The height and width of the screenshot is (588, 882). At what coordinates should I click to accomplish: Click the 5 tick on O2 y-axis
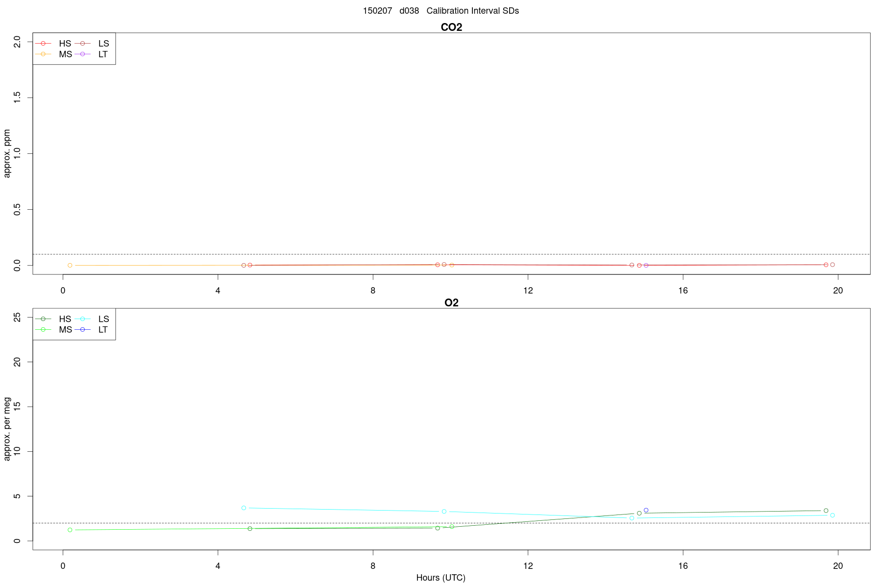(18, 496)
